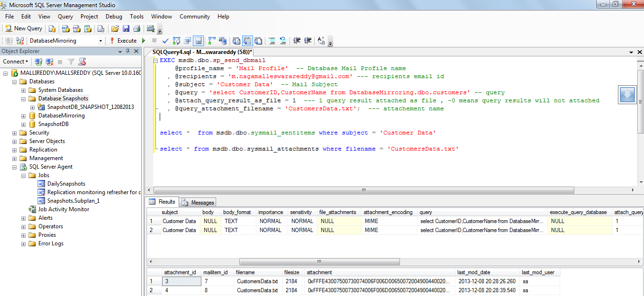644x296 pixels.
Task: Open the Query menu
Action: point(66,16)
